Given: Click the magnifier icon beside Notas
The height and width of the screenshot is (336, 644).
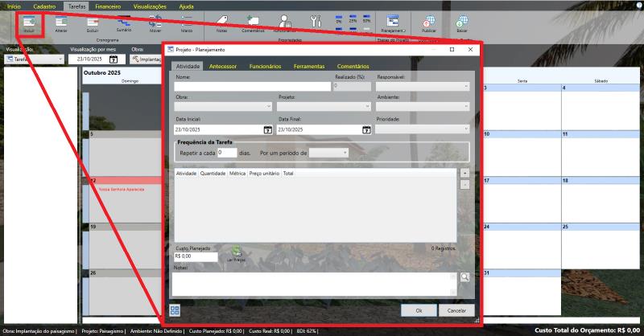Looking at the screenshot, I should (465, 277).
